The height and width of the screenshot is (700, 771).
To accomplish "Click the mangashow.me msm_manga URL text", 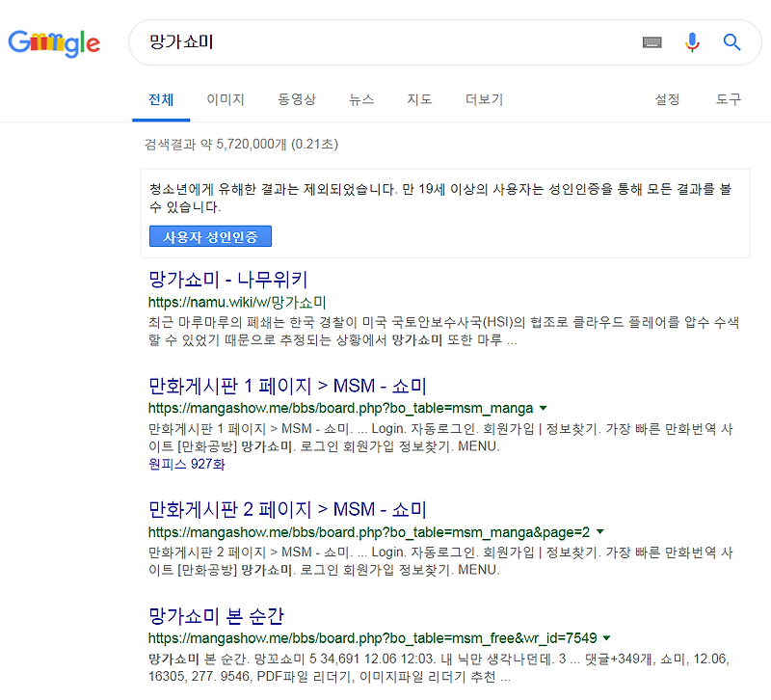I will click(340, 408).
